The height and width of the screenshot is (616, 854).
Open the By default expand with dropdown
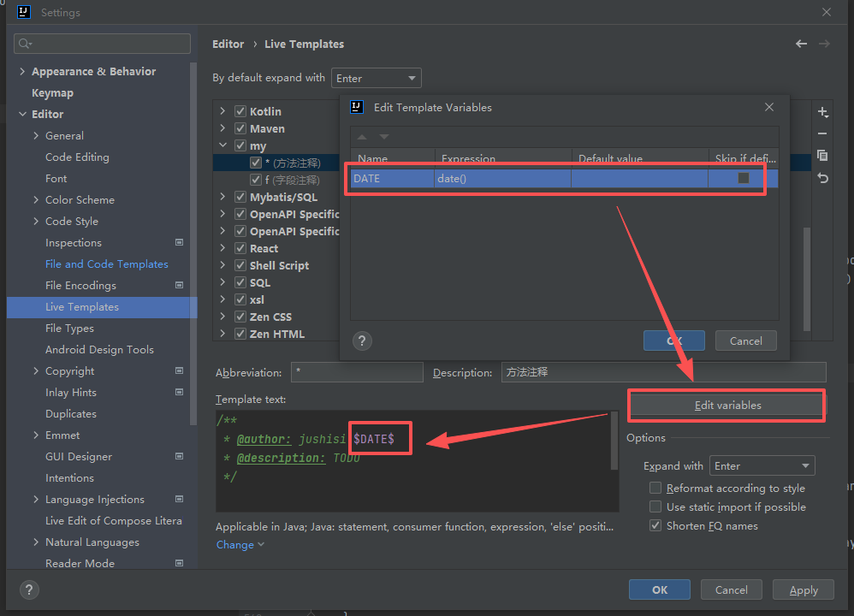pos(377,79)
